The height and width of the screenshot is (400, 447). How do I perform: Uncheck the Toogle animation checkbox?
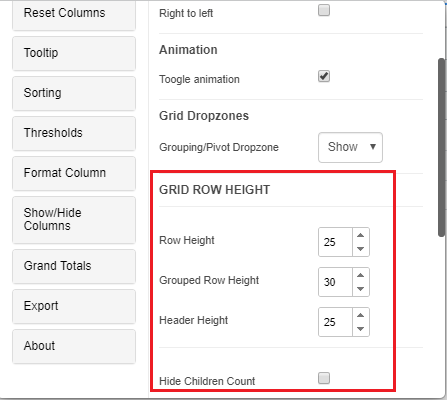tap(324, 76)
